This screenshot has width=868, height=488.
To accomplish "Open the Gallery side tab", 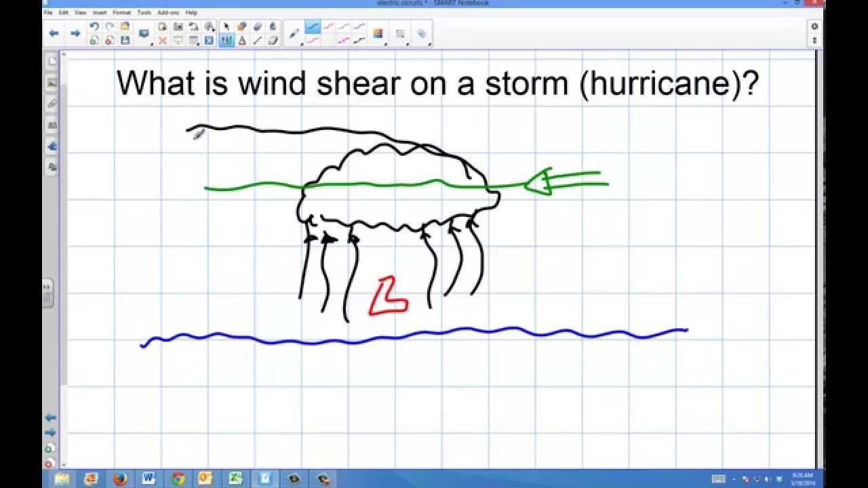I will click(52, 83).
